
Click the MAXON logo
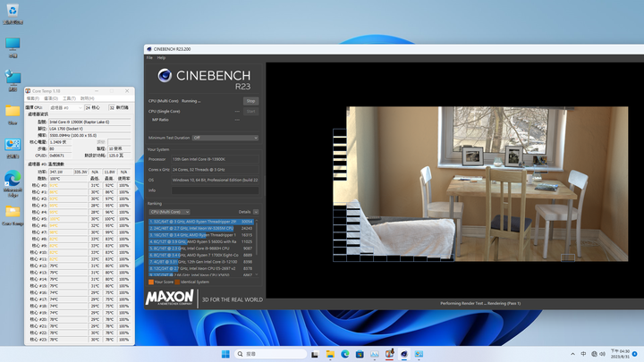169,298
